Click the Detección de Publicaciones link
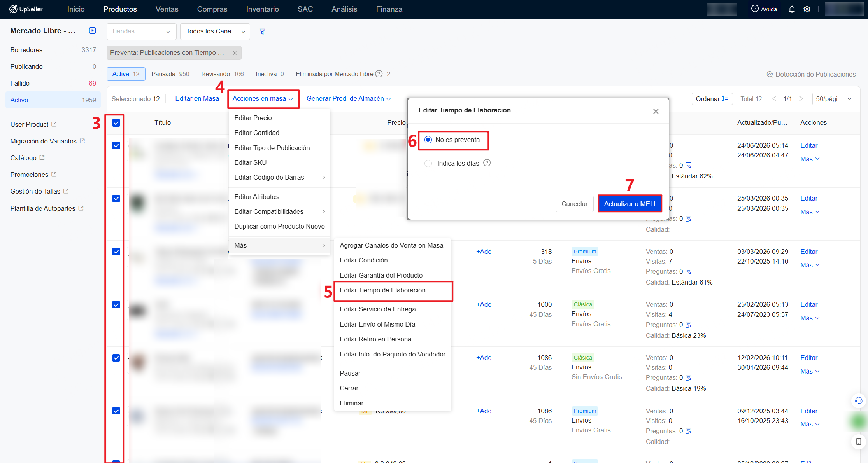868x463 pixels. click(811, 74)
